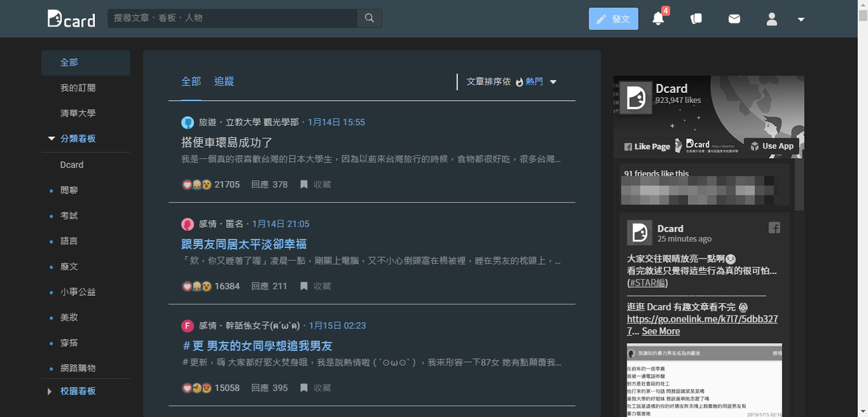The width and height of the screenshot is (868, 417).
Task: Click avatar of 旅遊 立教大學 post
Action: click(x=188, y=123)
